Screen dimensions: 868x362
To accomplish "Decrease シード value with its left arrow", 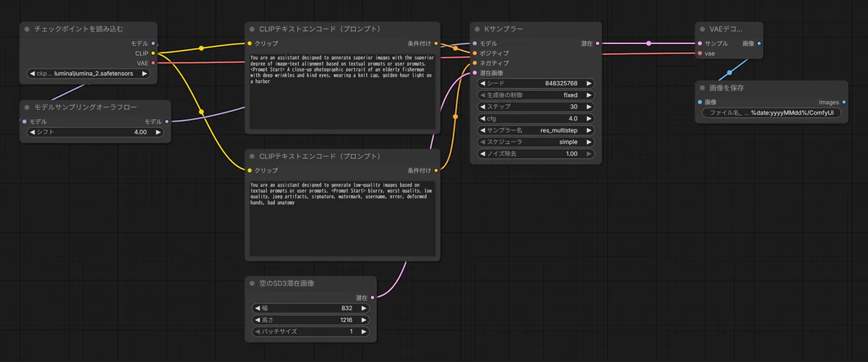I will (x=483, y=83).
